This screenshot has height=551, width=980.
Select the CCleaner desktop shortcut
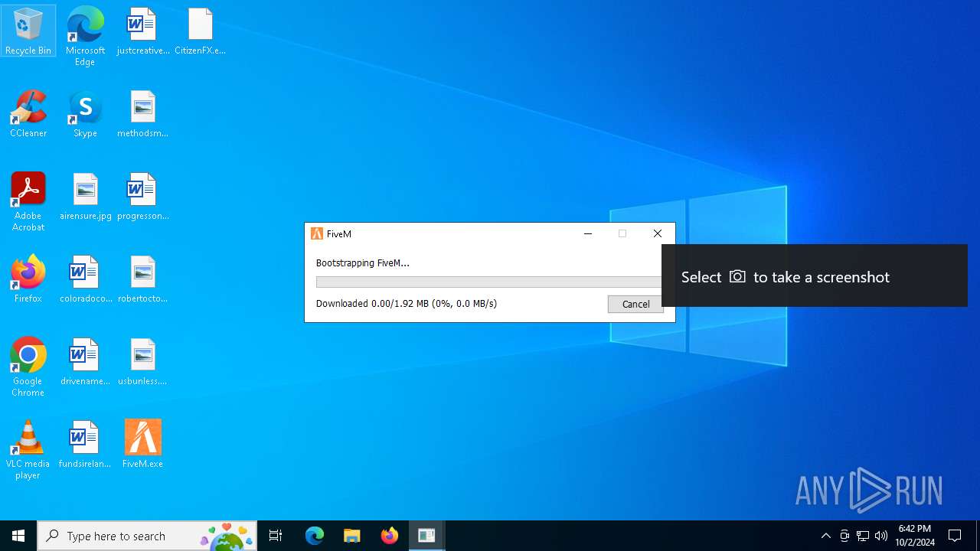[x=28, y=114]
